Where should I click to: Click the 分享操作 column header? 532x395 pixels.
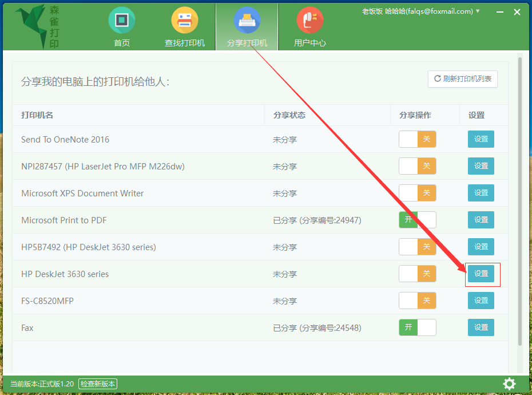click(x=415, y=115)
